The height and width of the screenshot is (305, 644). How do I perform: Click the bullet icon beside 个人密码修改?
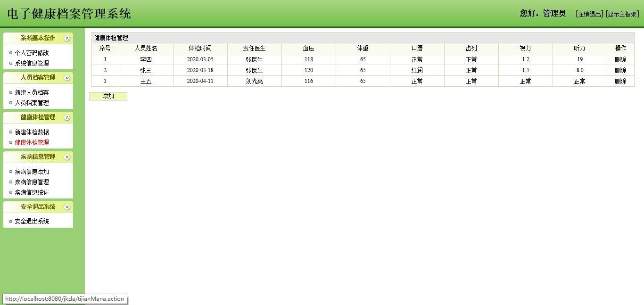11,53
